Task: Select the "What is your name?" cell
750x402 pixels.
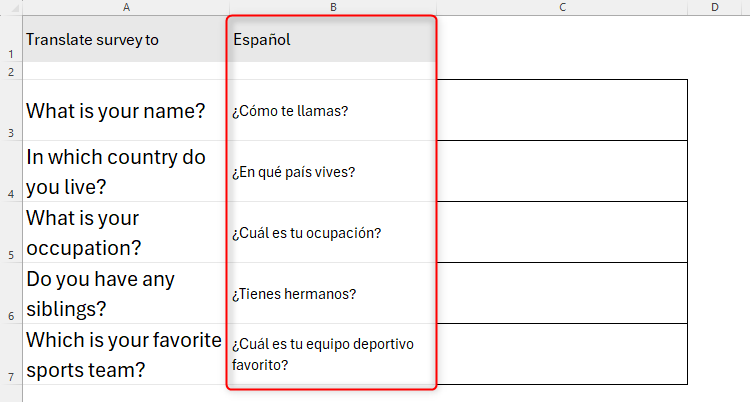Action: click(x=125, y=111)
